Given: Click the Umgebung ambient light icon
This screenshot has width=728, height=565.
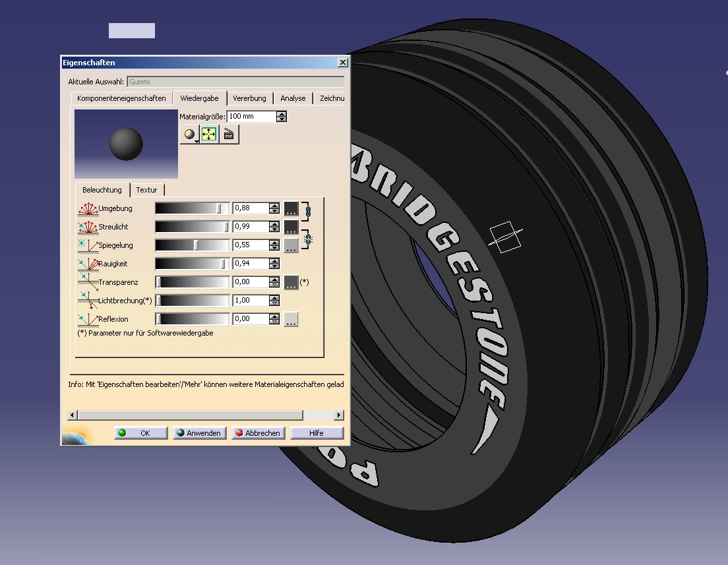Looking at the screenshot, I should [x=88, y=209].
